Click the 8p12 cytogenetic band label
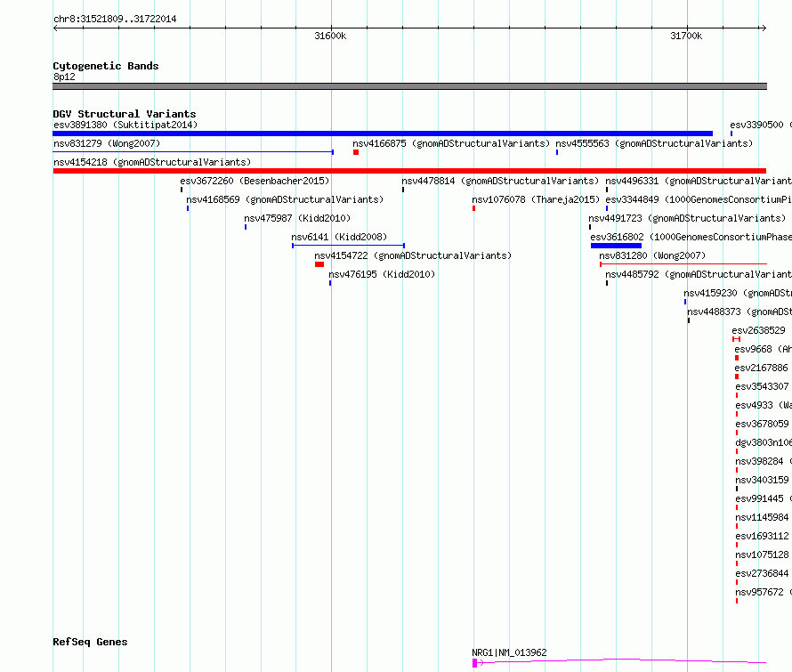The width and height of the screenshot is (792, 672). point(64,77)
